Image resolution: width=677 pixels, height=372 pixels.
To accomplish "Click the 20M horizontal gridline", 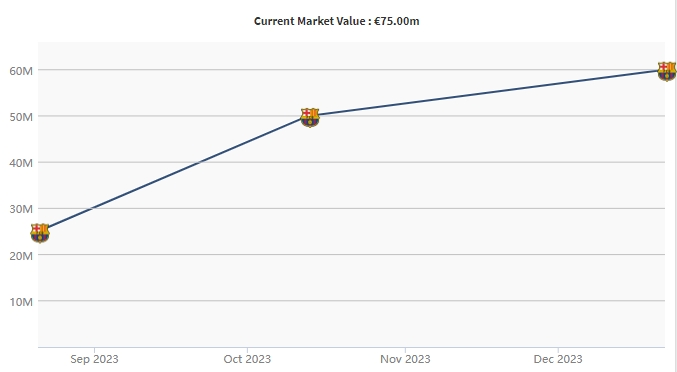I will coord(351,254).
